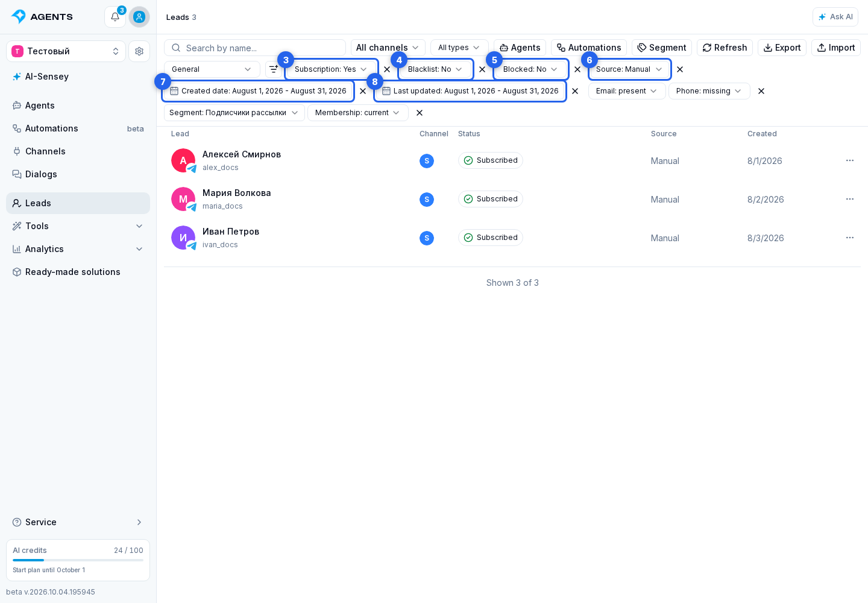Open the user profile avatar icon
The height and width of the screenshot is (603, 868).
pos(139,17)
